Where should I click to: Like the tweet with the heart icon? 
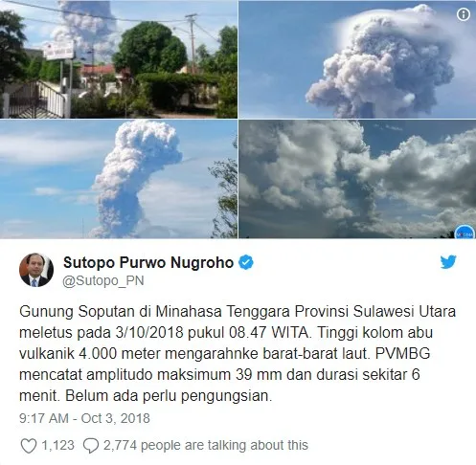(x=29, y=445)
